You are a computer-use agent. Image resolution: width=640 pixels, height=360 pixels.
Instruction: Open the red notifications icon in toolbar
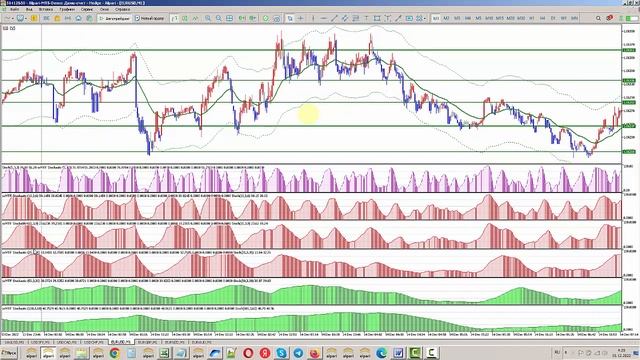609,18
